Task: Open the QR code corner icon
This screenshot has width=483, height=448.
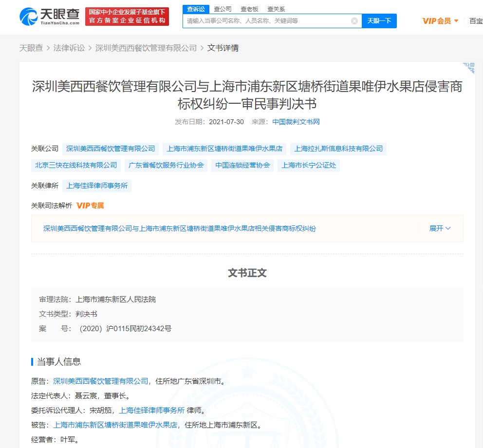Action: [x=469, y=68]
